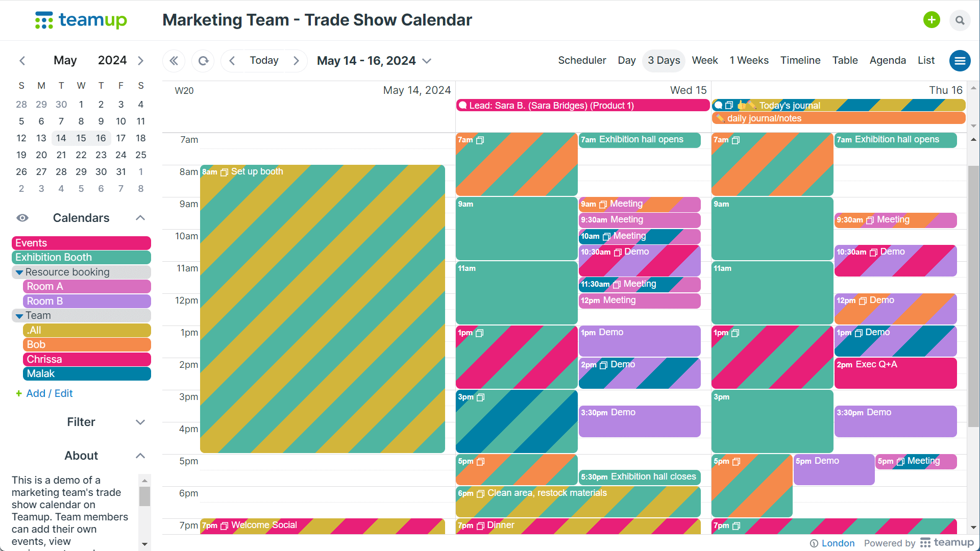Click the pink Events calendar color bar

pyautogui.click(x=81, y=243)
